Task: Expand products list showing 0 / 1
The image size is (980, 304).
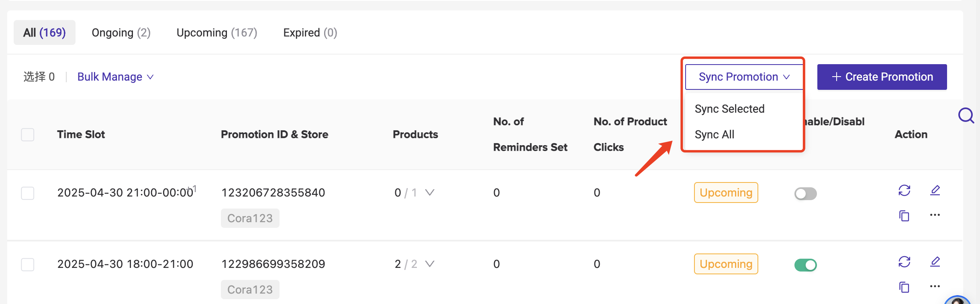Action: point(429,193)
